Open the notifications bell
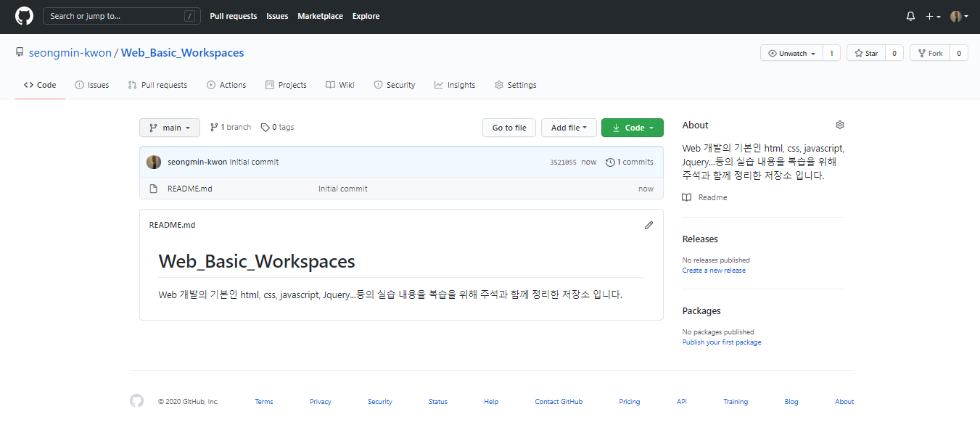 pos(910,16)
